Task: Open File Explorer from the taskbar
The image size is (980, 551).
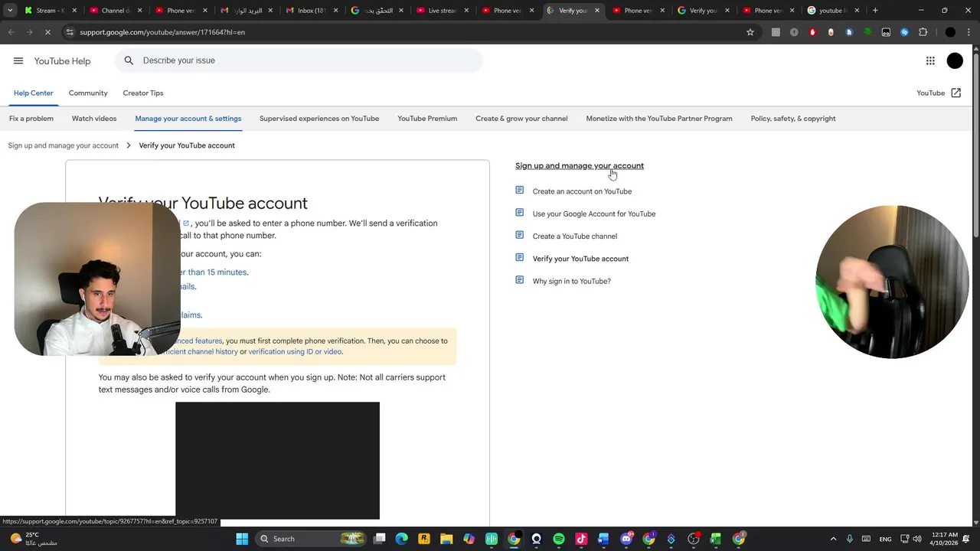Action: coord(446,539)
